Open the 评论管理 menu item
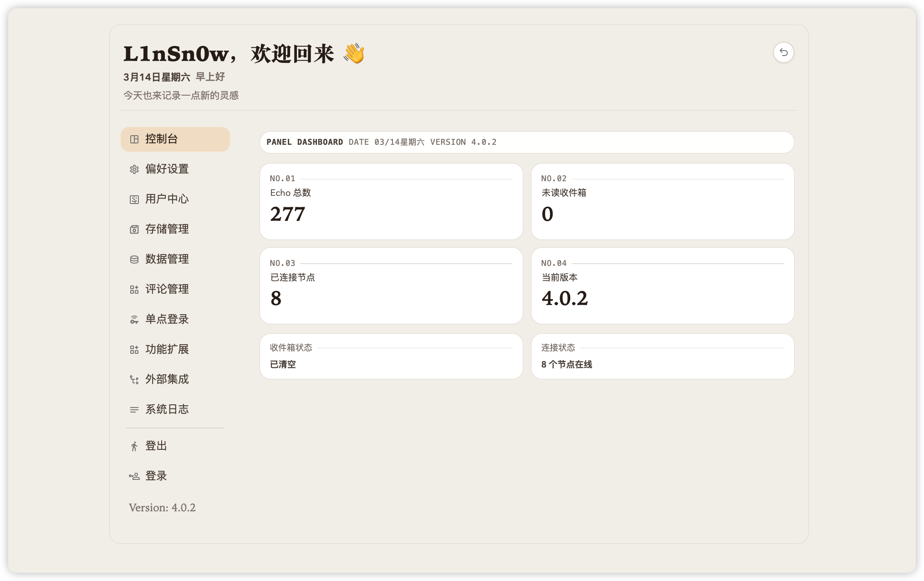Image resolution: width=924 pixels, height=581 pixels. click(x=167, y=289)
